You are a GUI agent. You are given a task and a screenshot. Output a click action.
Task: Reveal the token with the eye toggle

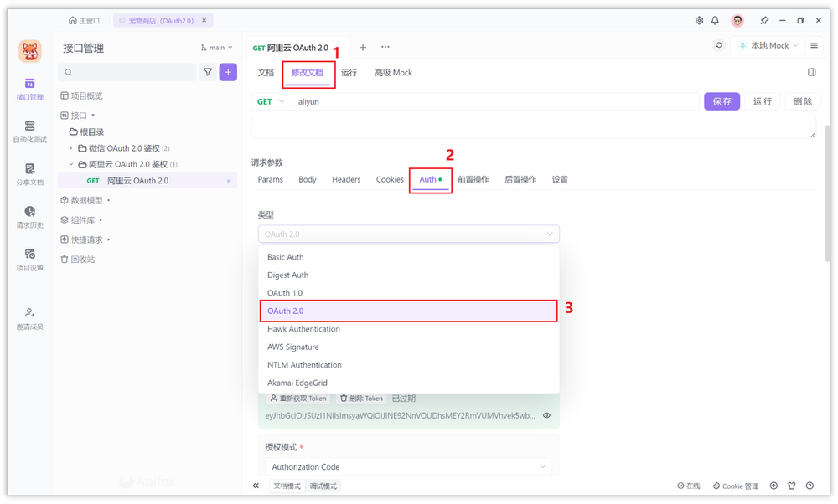point(548,414)
